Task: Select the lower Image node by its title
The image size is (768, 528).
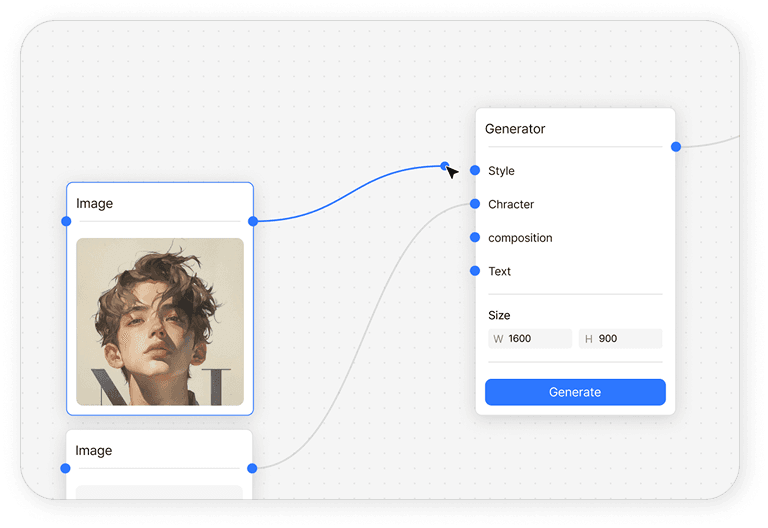Action: tap(94, 451)
